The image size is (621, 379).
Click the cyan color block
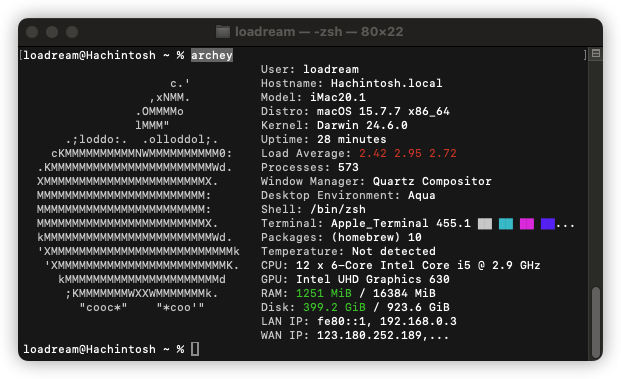(x=506, y=224)
